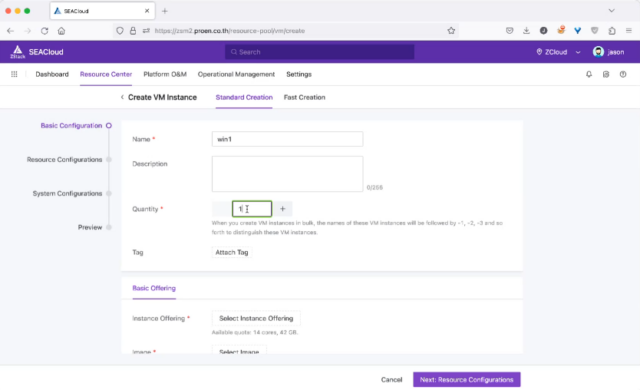Click Select Instance Offering button
640x390 pixels.
tap(256, 318)
